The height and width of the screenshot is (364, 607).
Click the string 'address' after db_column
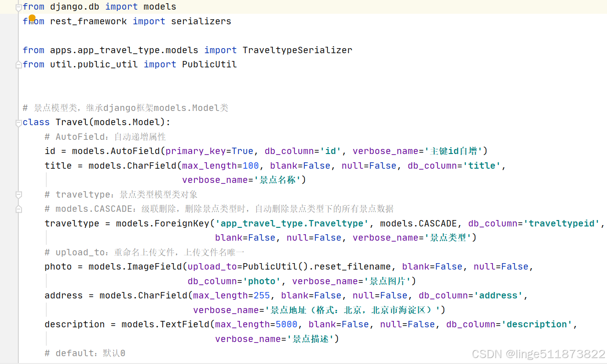tap(498, 296)
